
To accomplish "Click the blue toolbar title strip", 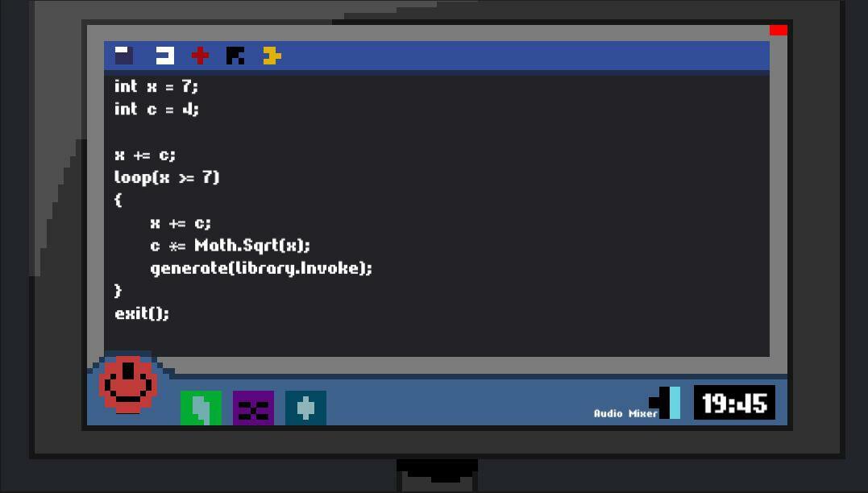I will coord(437,56).
